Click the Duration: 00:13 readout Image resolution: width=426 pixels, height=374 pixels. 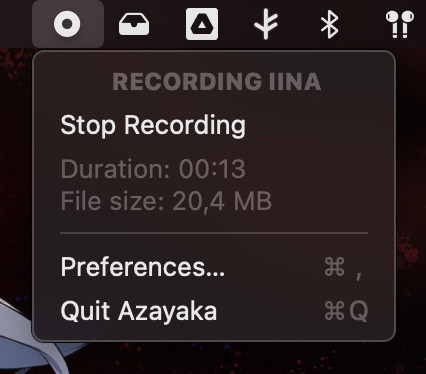pyautogui.click(x=153, y=169)
